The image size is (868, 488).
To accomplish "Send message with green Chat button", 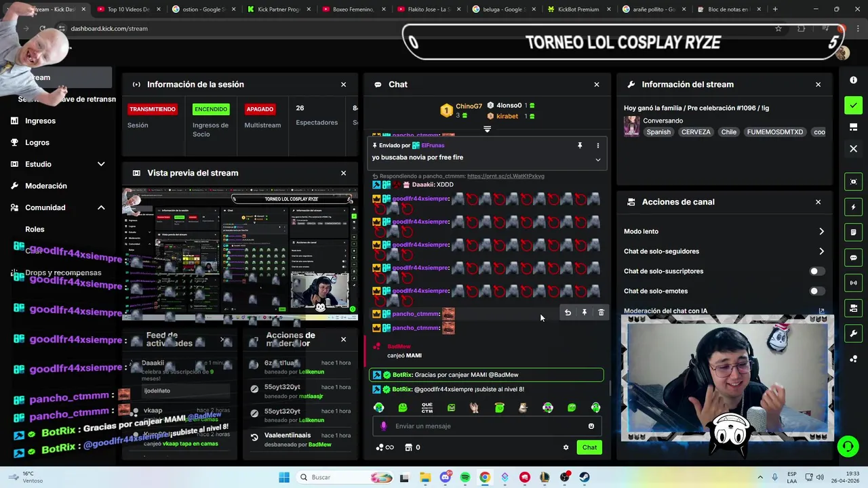I will coord(589,447).
